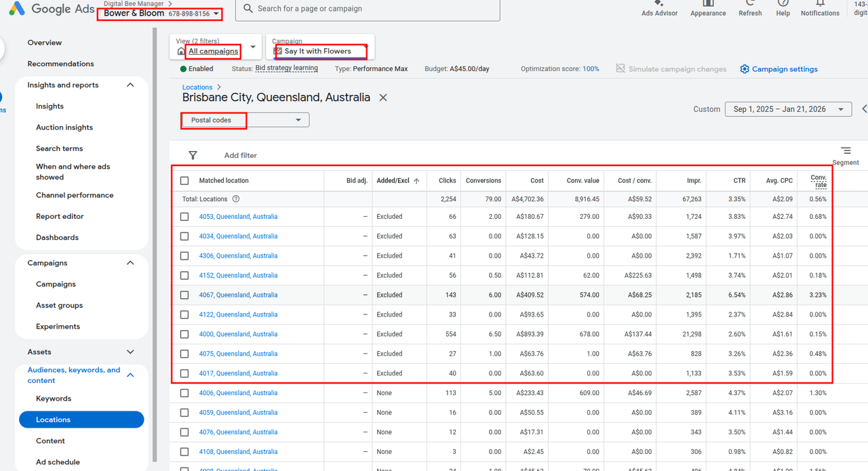Sort by the Conv. rate column header

819,181
